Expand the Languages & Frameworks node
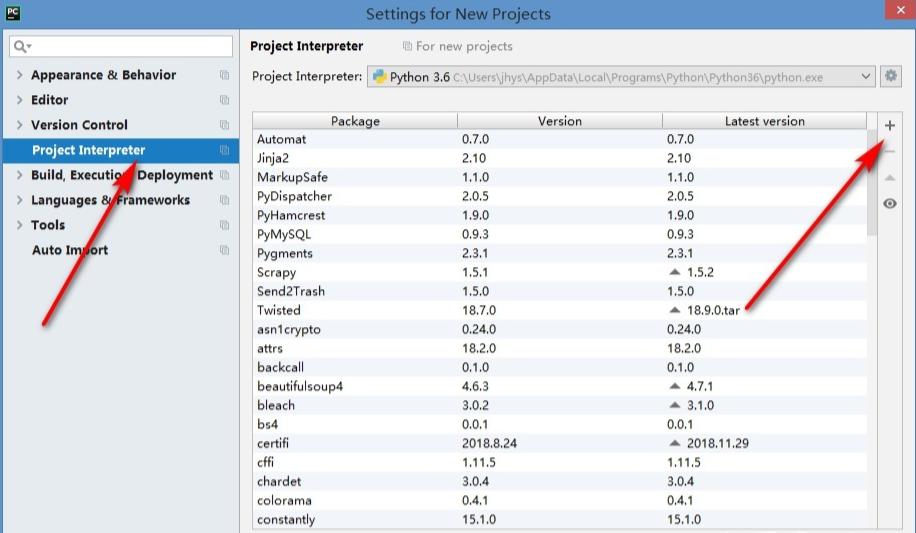Image resolution: width=916 pixels, height=533 pixels. pos(19,200)
